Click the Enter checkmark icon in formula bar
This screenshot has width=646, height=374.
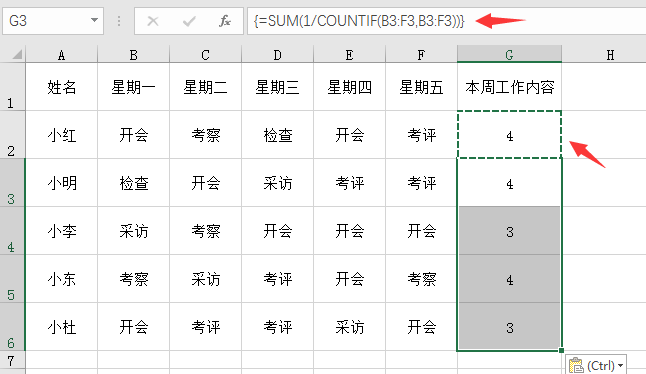(189, 21)
